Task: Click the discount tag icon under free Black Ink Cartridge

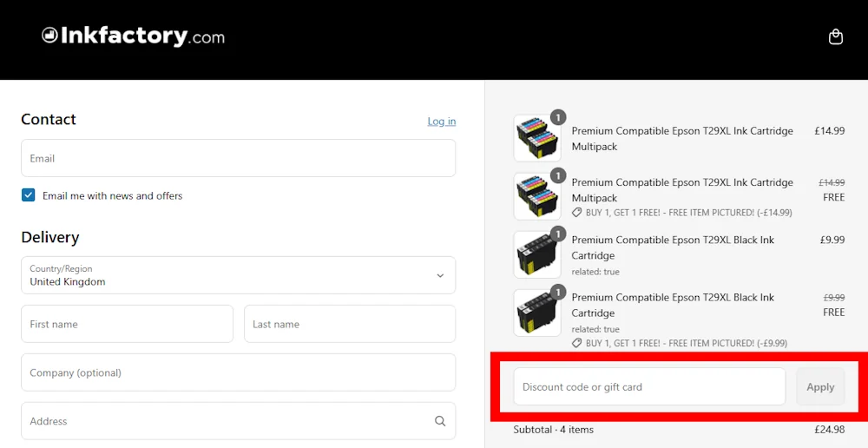Action: coord(577,343)
